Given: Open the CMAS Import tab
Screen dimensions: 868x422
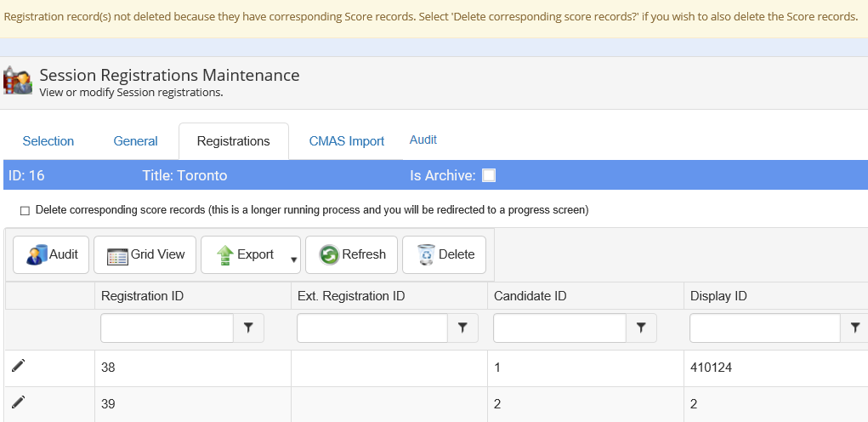Looking at the screenshot, I should tap(346, 141).
